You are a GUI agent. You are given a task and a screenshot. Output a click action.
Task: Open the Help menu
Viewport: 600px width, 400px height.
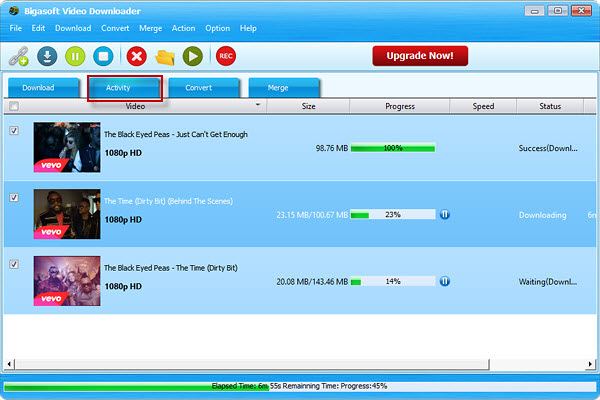tap(248, 28)
